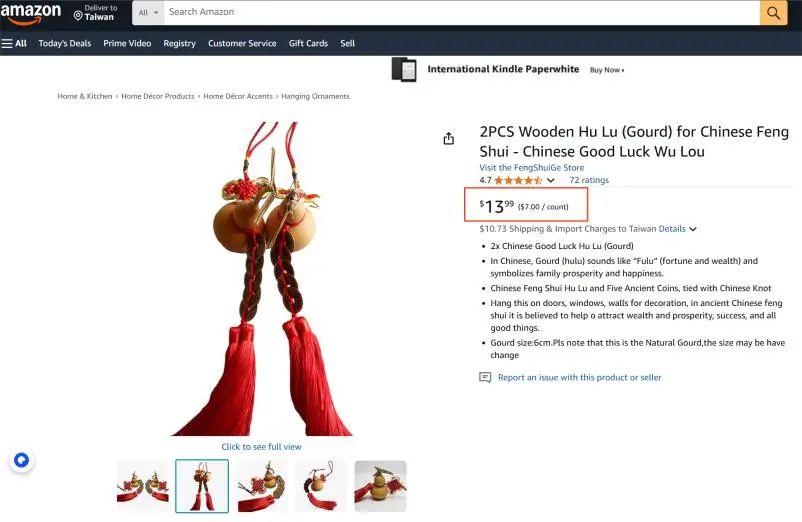Click Hanging Ornaments breadcrumb
Viewport: 802px width, 522px height.
tap(315, 96)
